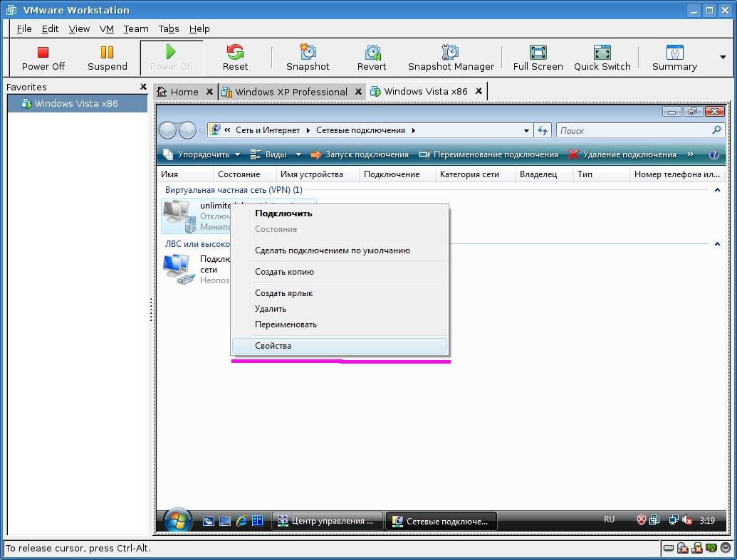This screenshot has height=560, width=737.
Task: Choose 'Подключить' in context menu
Action: point(340,213)
